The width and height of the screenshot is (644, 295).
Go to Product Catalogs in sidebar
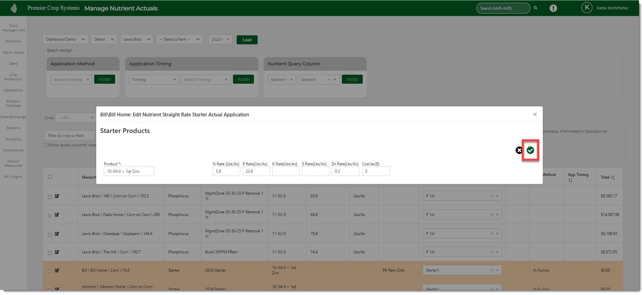(13, 103)
